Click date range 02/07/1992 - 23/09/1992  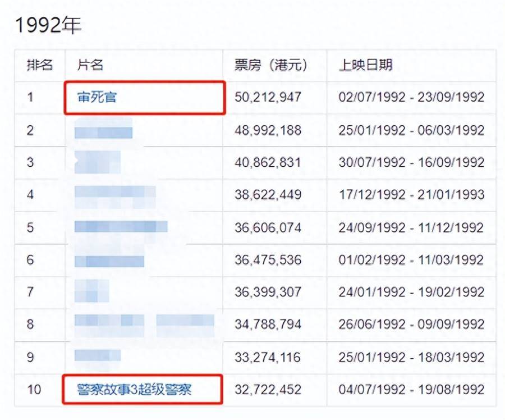[411, 98]
